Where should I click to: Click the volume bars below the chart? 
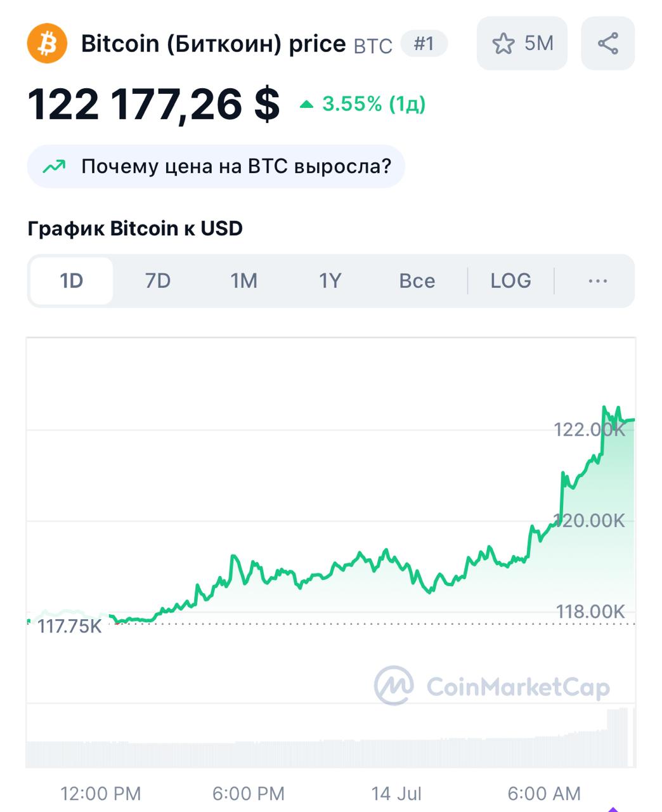[330, 739]
